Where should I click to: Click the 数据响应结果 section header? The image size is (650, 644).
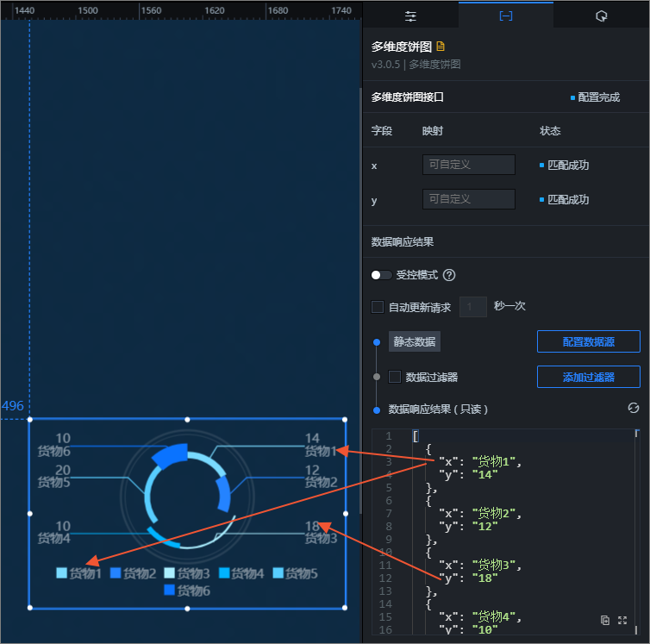pos(402,241)
